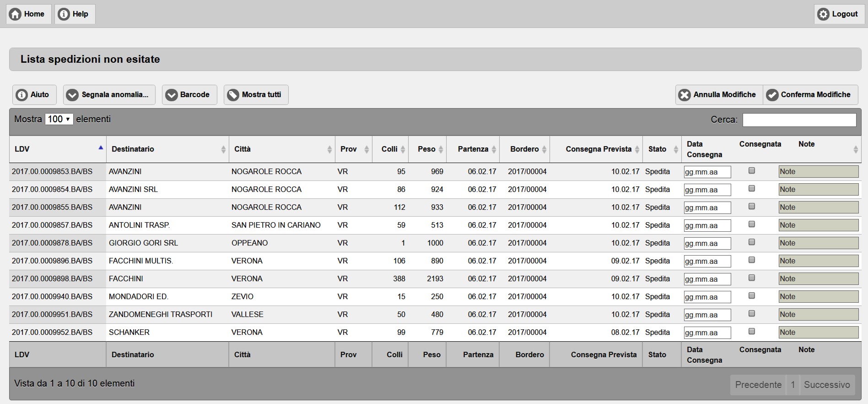
Task: Sort by Partenza column arrows
Action: click(494, 149)
